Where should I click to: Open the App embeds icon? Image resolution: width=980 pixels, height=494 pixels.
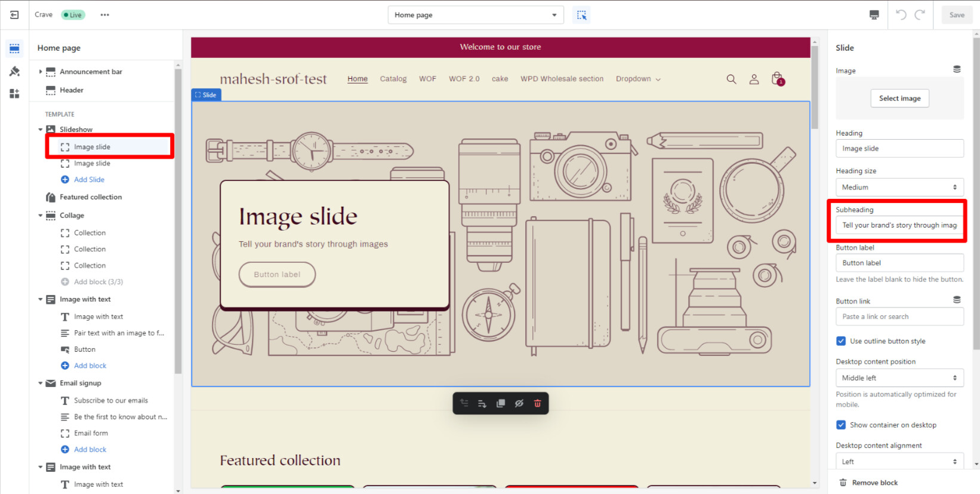tap(14, 94)
